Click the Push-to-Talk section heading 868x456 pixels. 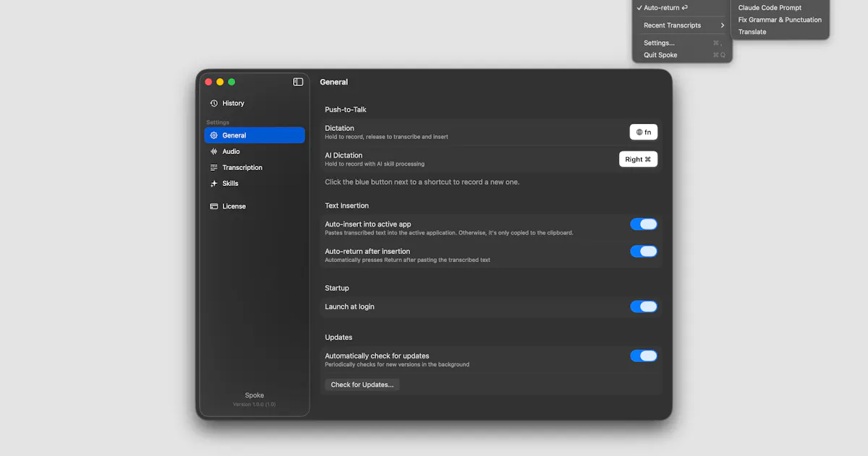(346, 109)
